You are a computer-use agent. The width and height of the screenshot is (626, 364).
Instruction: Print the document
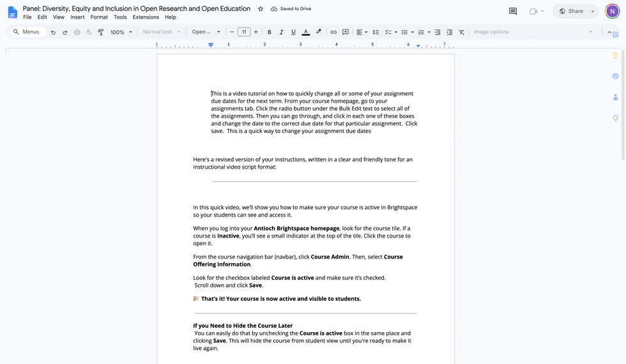(x=77, y=32)
